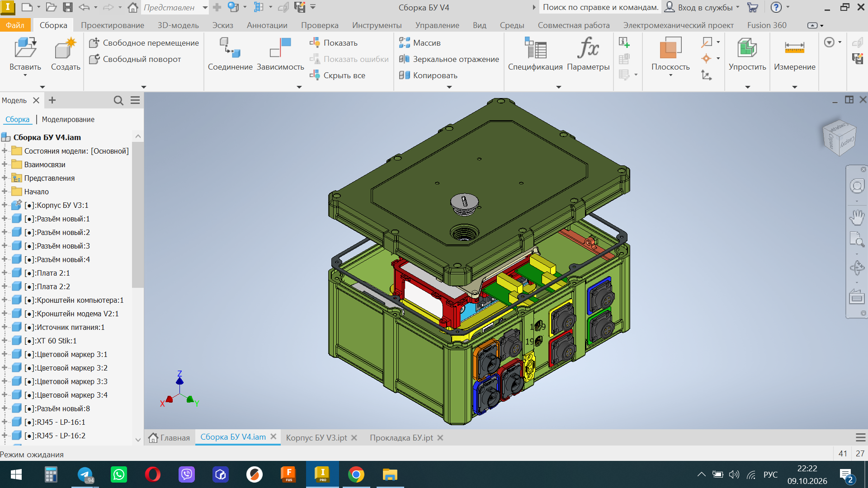Expand the Взаимосвязи folder node
This screenshot has width=868, height=488.
[x=5, y=164]
